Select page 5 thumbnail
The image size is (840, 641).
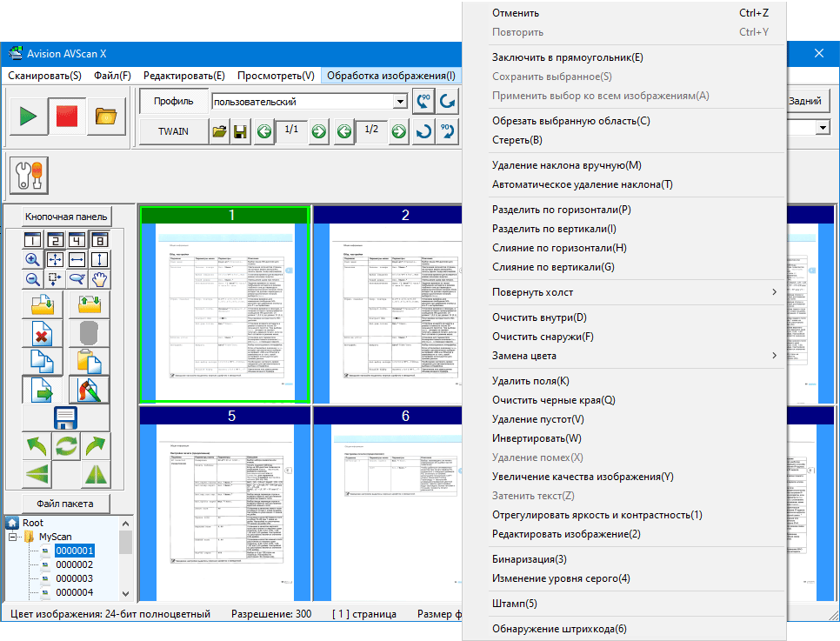point(224,504)
